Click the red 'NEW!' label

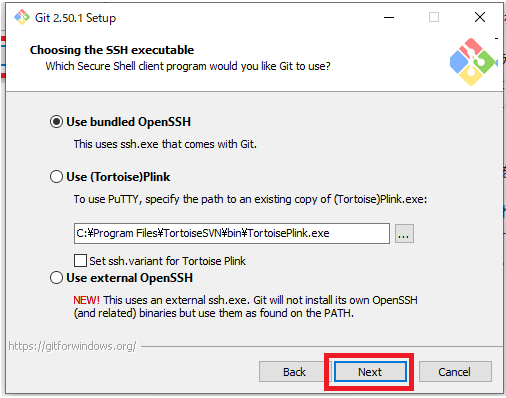pyautogui.click(x=86, y=300)
